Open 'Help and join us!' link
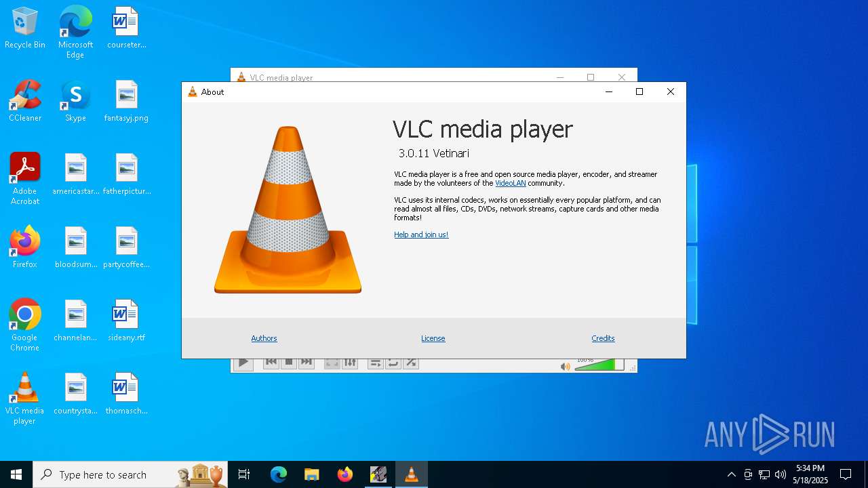The image size is (868, 488). 421,235
